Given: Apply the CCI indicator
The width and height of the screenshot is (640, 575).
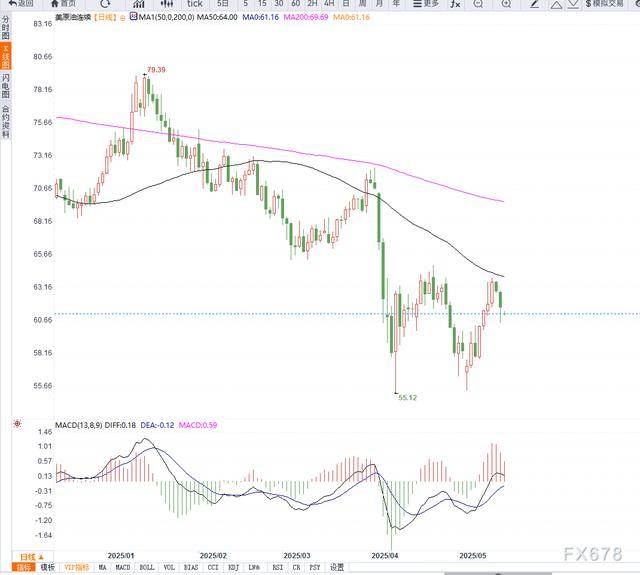Looking at the screenshot, I should tap(213, 567).
